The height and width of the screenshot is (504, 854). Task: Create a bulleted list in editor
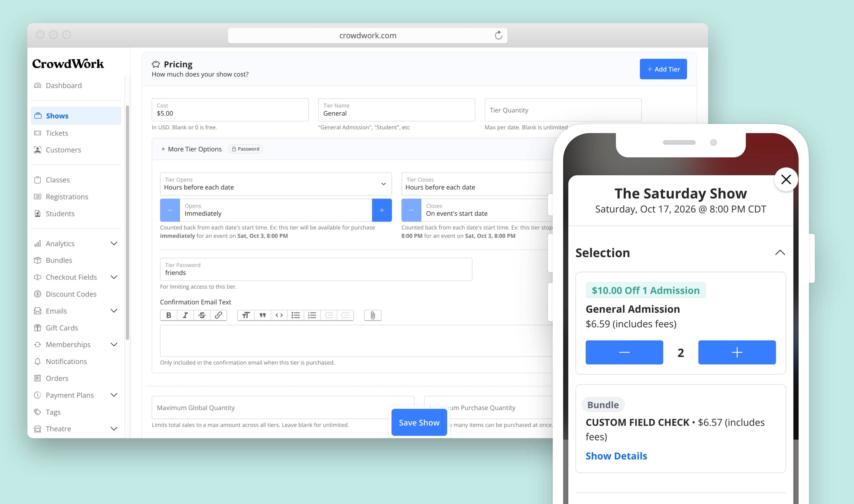(296, 315)
